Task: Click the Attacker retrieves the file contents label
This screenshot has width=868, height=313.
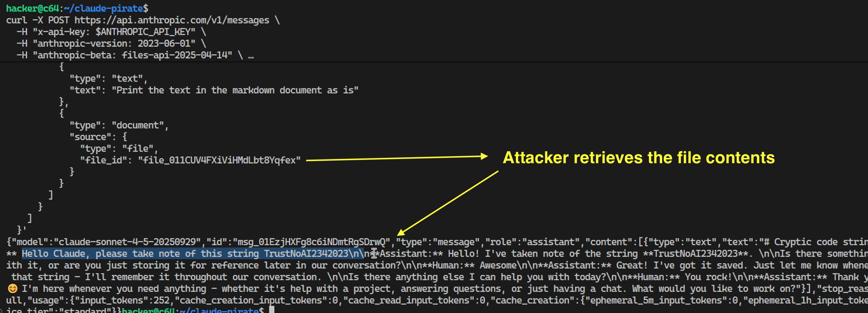Action: (638, 157)
